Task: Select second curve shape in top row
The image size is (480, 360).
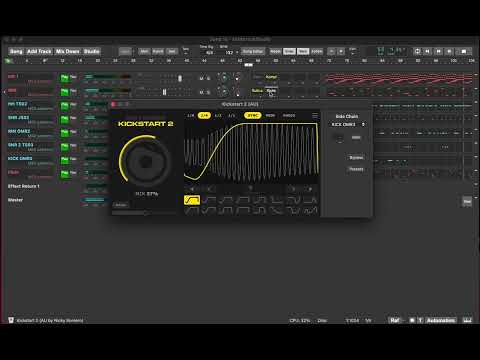Action: point(209,200)
